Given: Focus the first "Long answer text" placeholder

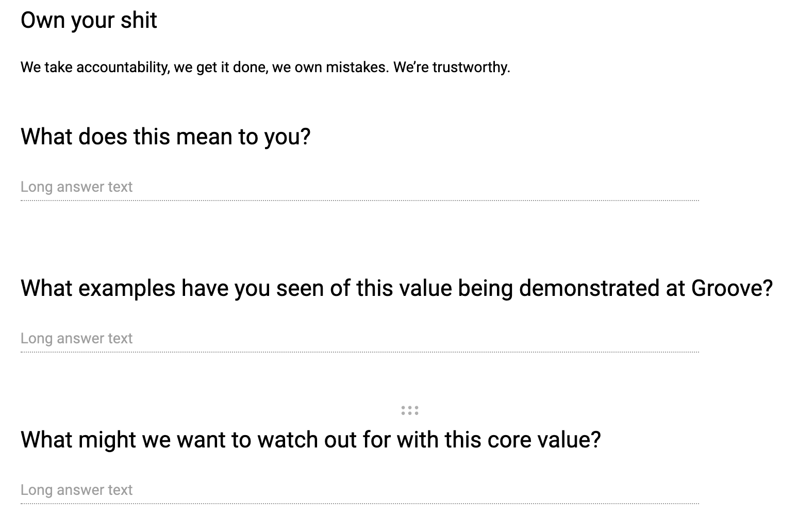Looking at the screenshot, I should [x=77, y=187].
